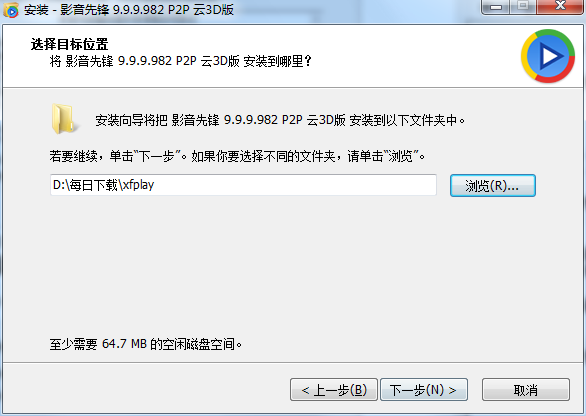Image resolution: width=586 pixels, height=416 pixels.
Task: Click the yellow folder icon
Action: click(64, 119)
